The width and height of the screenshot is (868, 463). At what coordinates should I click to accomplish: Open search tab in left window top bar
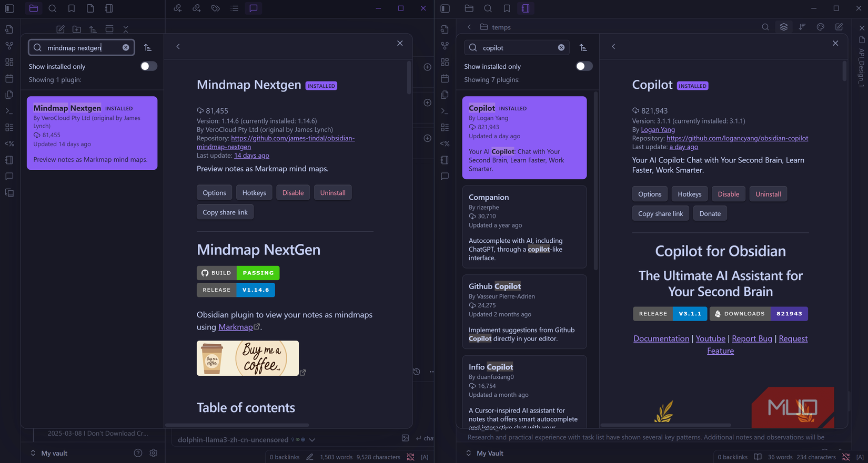tap(53, 8)
